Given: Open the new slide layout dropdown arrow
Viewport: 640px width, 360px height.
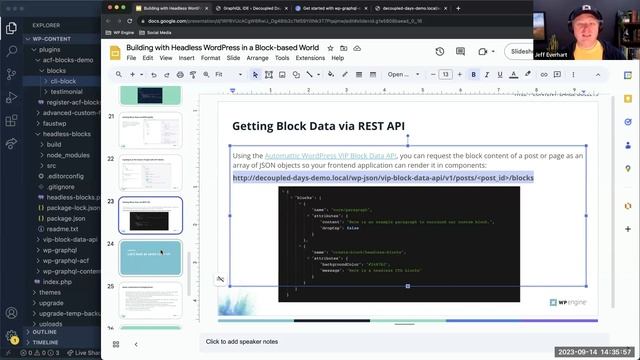Looking at the screenshot, I should (142, 75).
